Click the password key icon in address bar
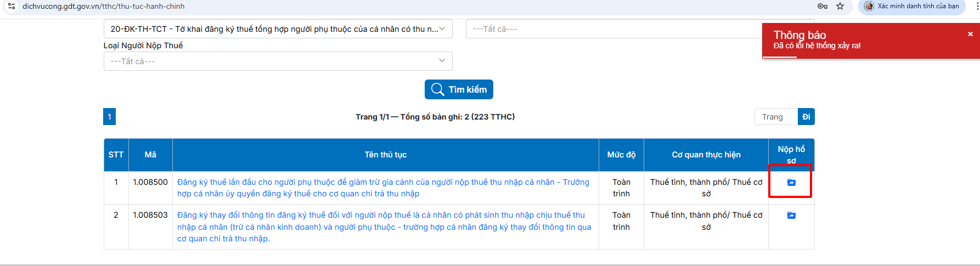This screenshot has height=266, width=980. coord(822,6)
